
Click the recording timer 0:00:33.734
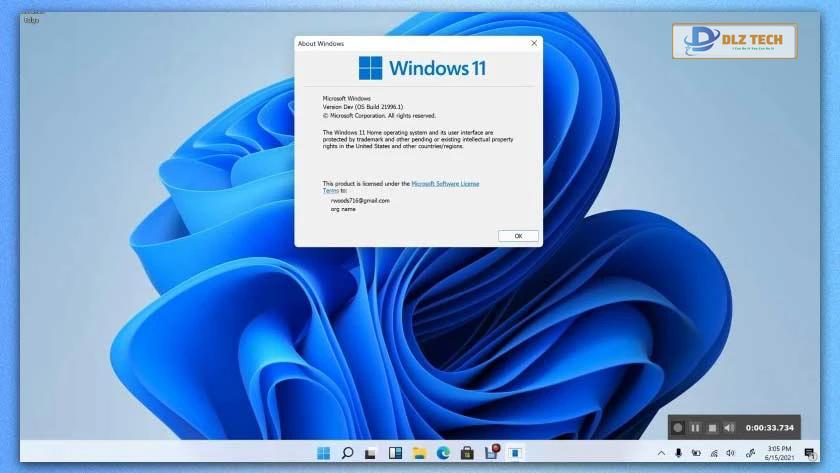(x=770, y=427)
